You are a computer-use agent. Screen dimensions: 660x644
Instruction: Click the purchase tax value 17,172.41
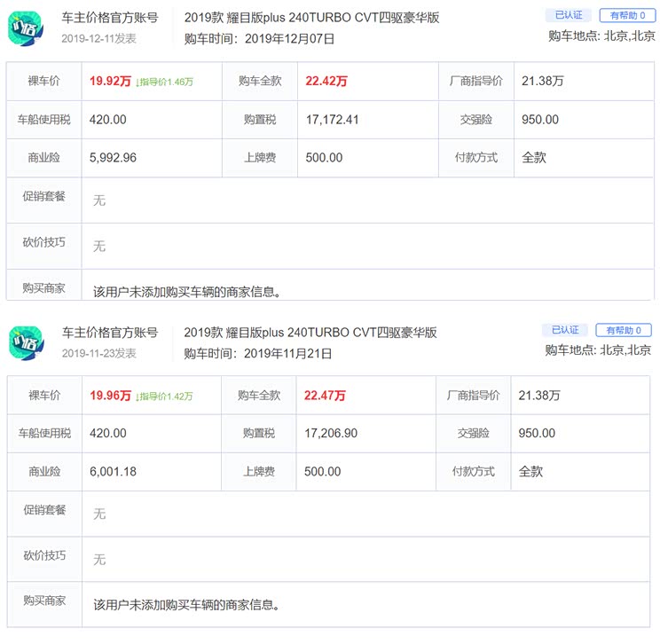[332, 120]
